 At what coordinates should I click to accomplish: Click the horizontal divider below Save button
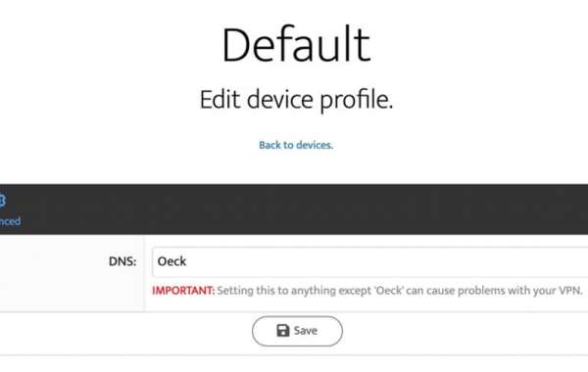[294, 354]
